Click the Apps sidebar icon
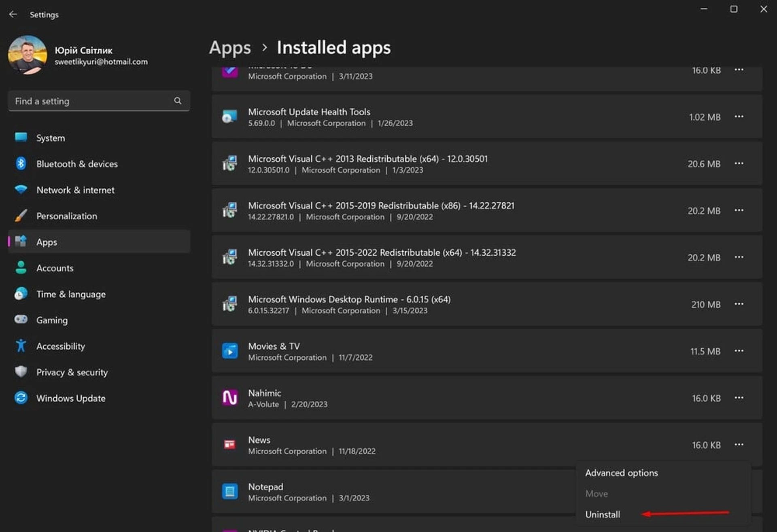Image resolution: width=777 pixels, height=532 pixels. pos(21,242)
